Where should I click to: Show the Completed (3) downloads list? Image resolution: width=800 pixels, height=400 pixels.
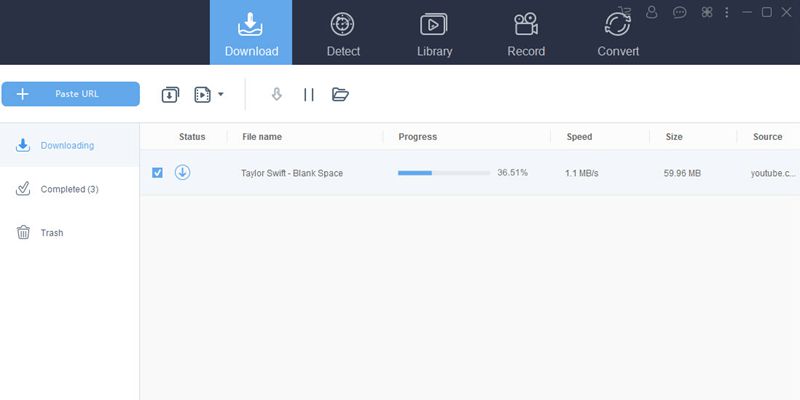click(69, 189)
